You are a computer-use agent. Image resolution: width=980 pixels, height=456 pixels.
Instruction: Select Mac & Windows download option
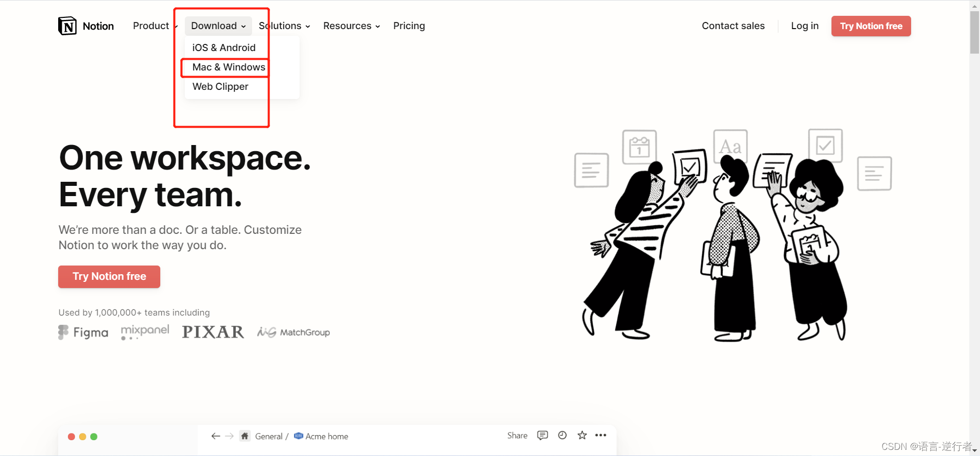point(229,67)
